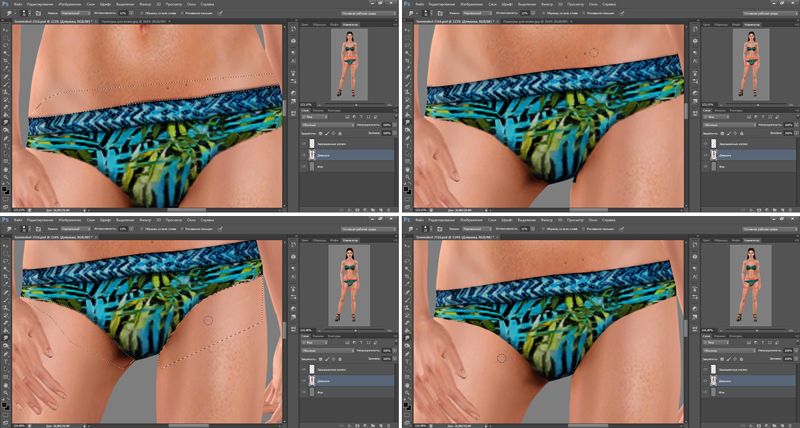The image size is (800, 428).
Task: Select the Dodge tool in the bottom-left window
Action: 6,347
